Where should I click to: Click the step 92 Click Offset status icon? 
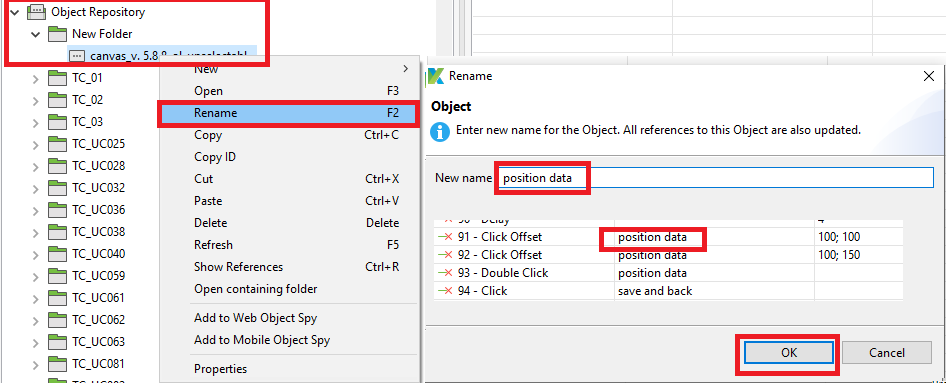pyautogui.click(x=445, y=255)
